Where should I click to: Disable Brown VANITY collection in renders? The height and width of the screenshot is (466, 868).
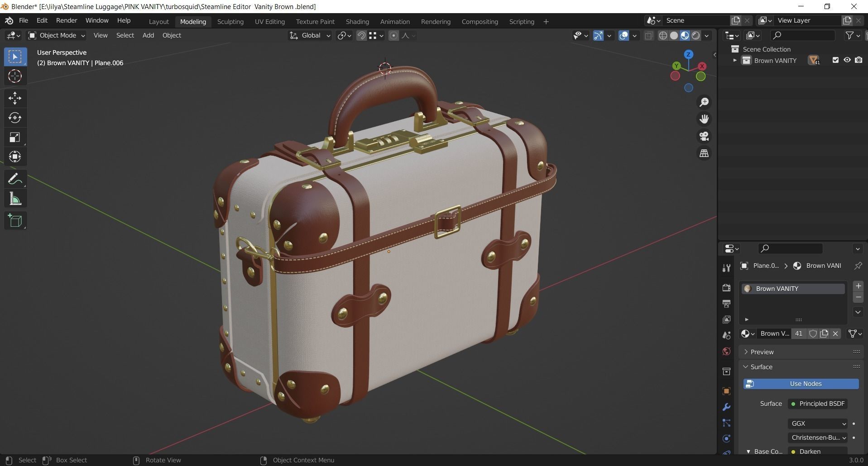point(858,60)
